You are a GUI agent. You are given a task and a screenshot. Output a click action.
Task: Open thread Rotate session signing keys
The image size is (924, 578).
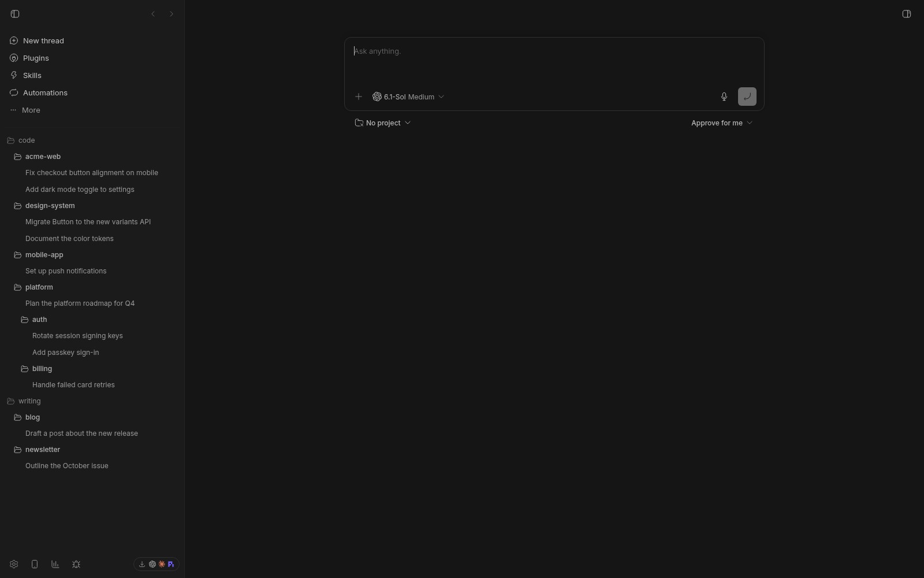[92, 336]
